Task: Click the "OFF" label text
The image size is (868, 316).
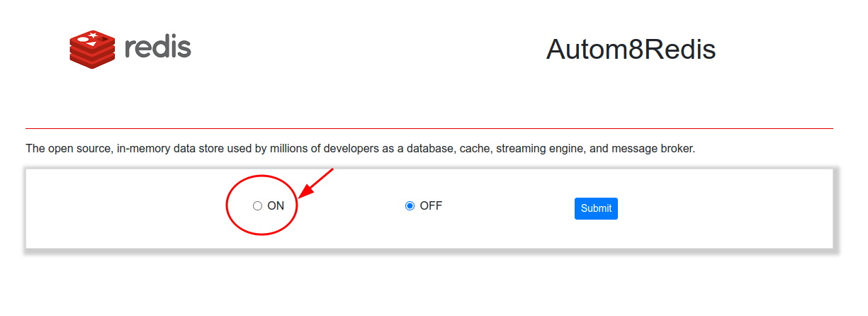Action: (x=431, y=206)
